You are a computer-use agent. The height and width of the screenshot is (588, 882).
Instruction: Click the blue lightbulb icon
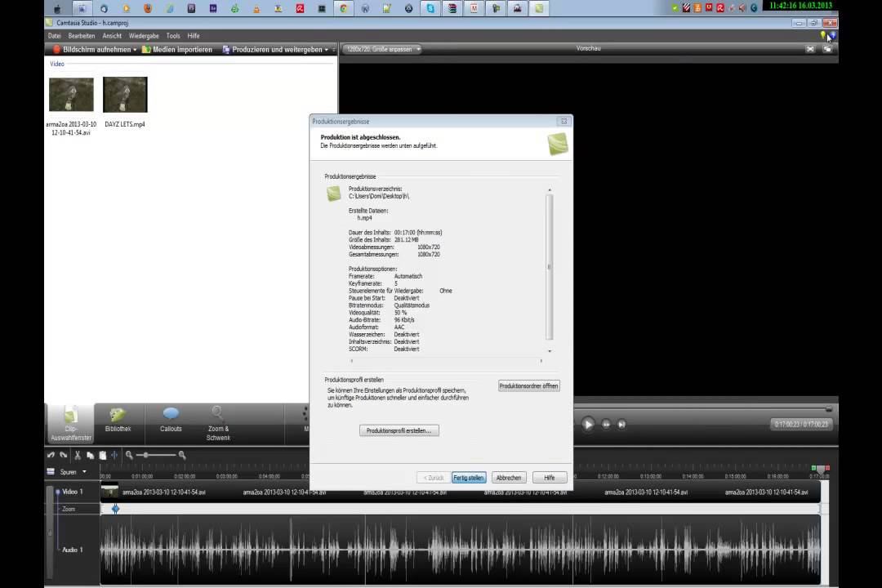(832, 35)
